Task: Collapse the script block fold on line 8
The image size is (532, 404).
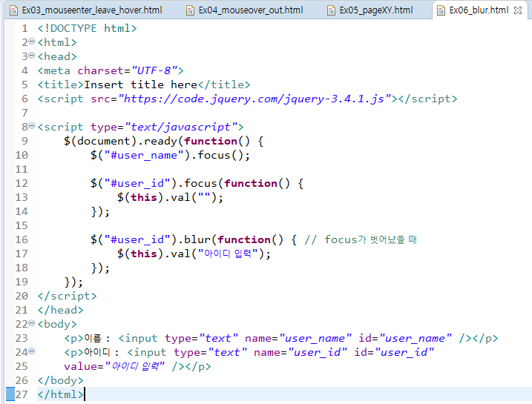Action: click(32, 126)
